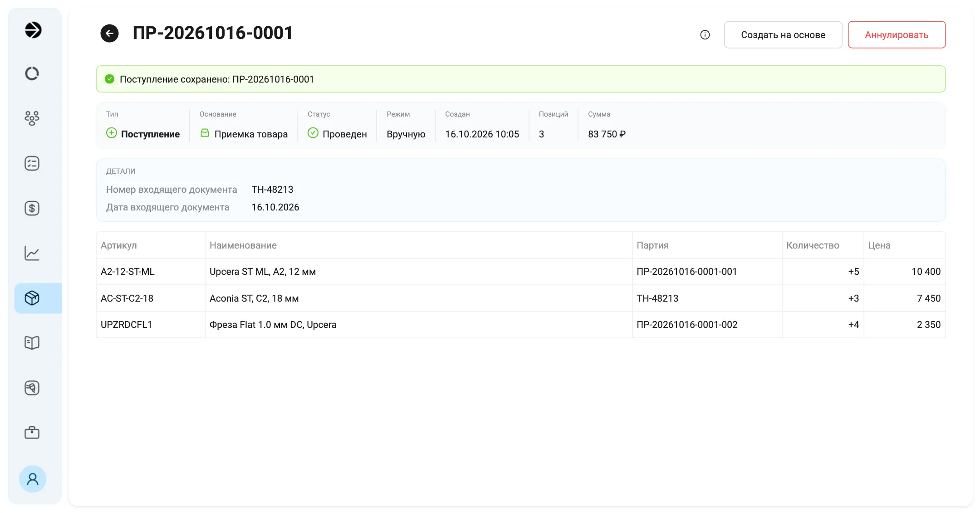The width and height of the screenshot is (980, 513).
Task: Open the checklist tasks icon in sidebar
Action: click(x=32, y=163)
